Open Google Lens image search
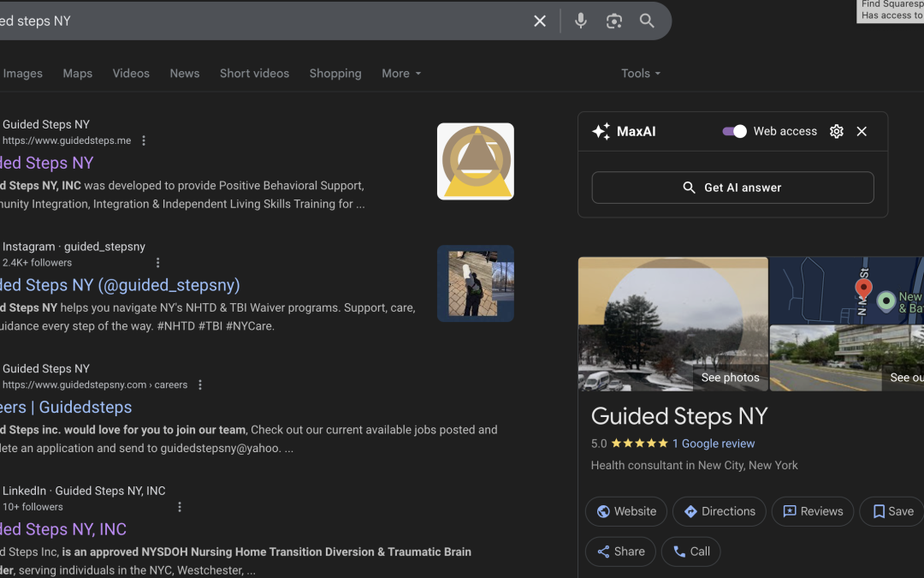Screen dimensions: 924x578 coord(614,21)
